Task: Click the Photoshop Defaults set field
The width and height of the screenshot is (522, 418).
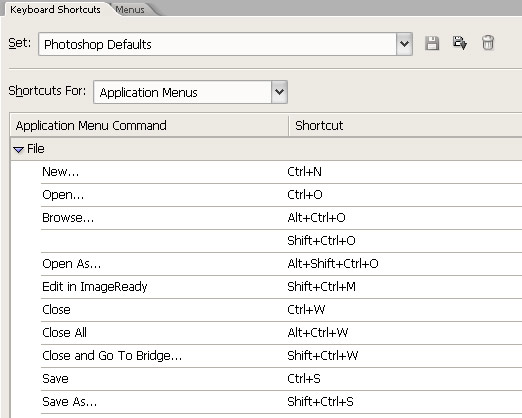Action: click(217, 44)
